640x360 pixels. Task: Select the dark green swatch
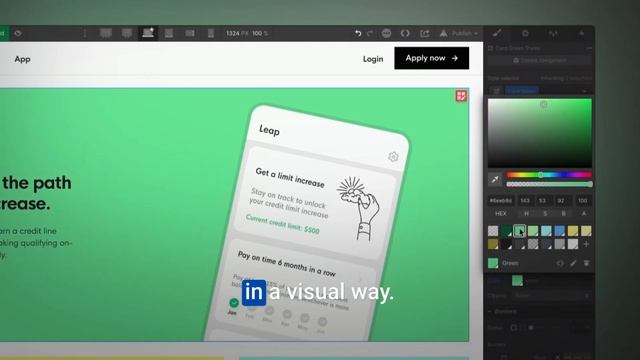pos(506,231)
